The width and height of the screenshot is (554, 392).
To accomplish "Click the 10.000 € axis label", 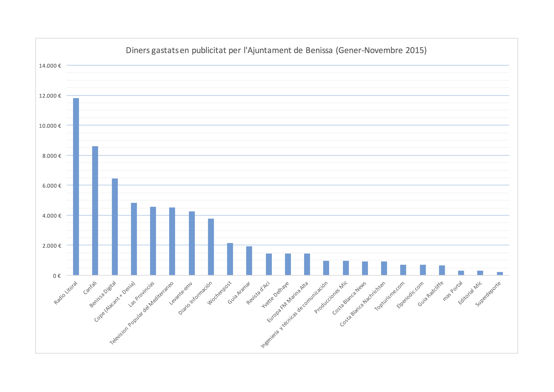I will (x=50, y=126).
